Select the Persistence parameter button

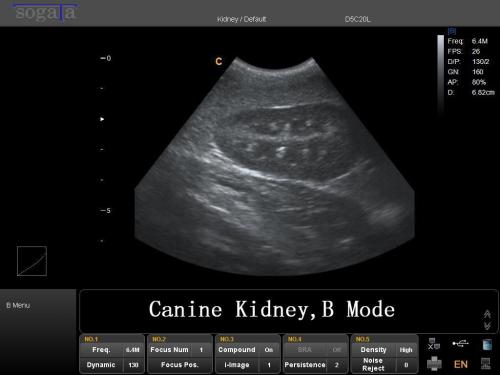[305, 365]
